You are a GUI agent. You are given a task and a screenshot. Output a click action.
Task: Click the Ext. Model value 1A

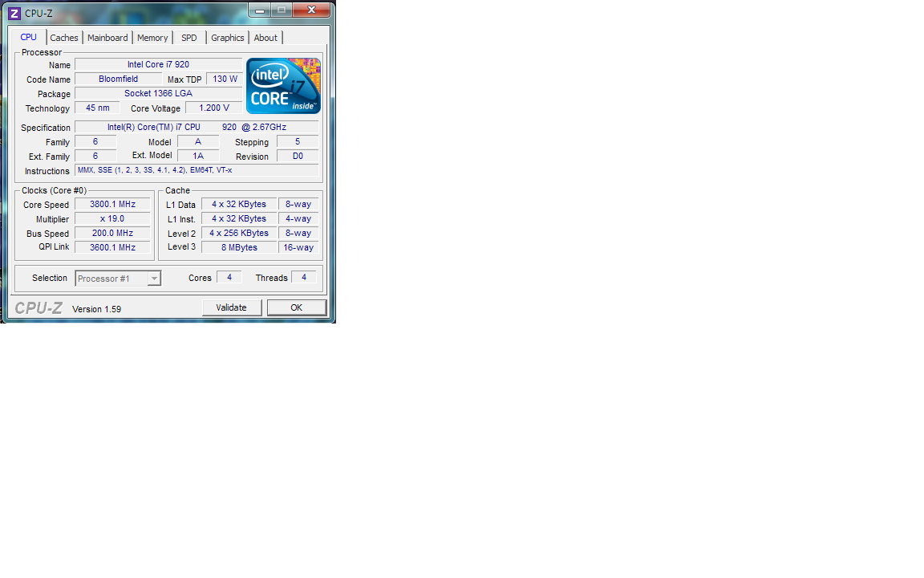198,157
